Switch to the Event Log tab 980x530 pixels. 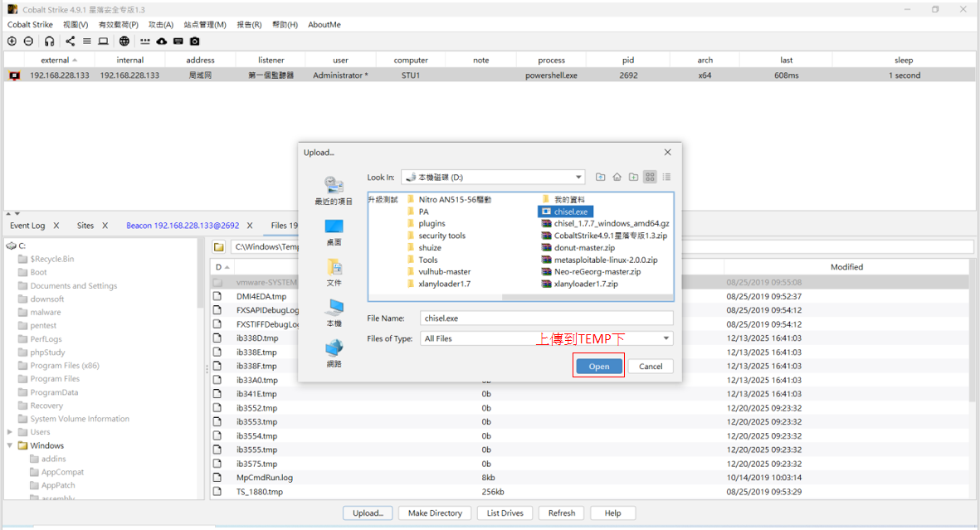[x=27, y=226]
